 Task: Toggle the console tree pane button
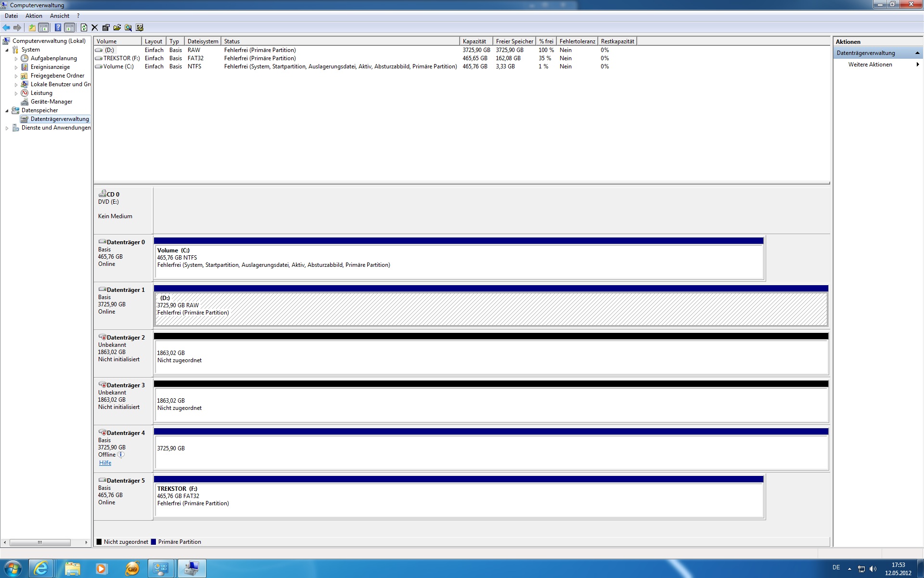click(x=43, y=27)
